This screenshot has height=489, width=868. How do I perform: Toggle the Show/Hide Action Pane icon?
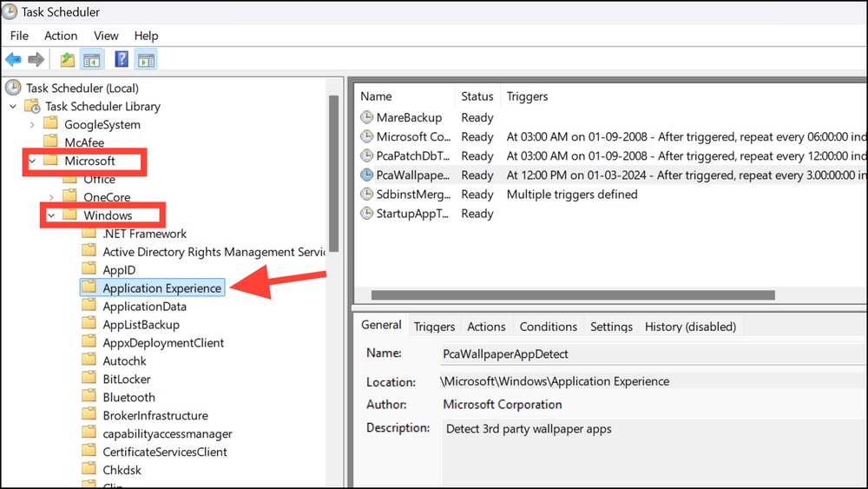tap(146, 59)
